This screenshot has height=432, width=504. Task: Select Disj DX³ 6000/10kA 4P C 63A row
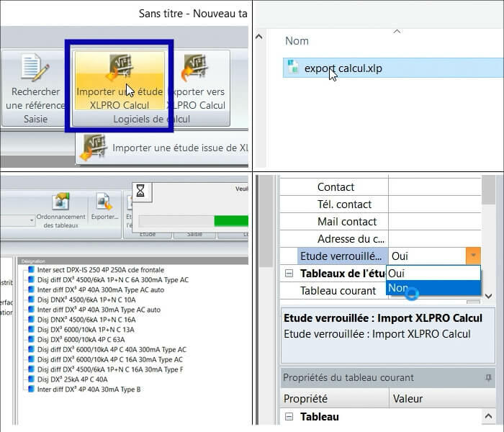(x=81, y=339)
